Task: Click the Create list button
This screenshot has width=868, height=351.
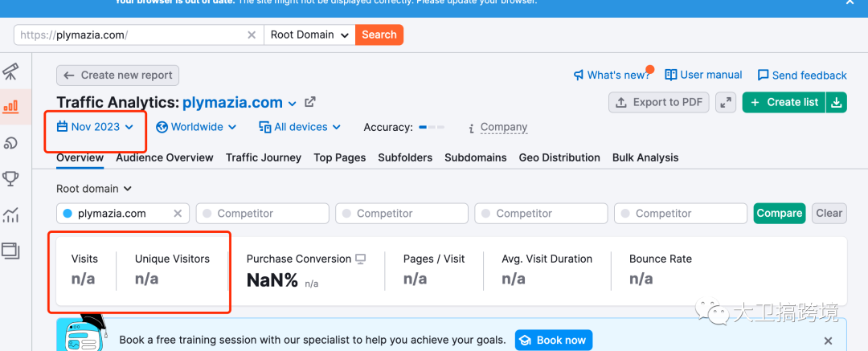Action: click(784, 103)
